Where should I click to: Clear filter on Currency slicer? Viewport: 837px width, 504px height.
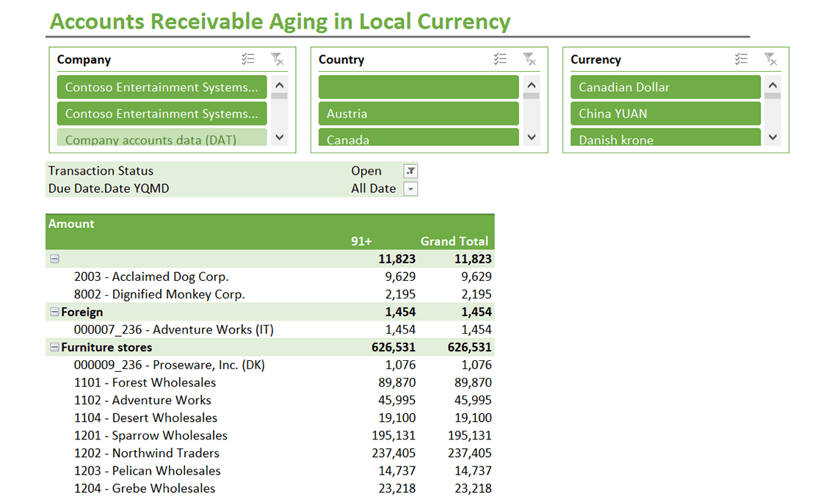pyautogui.click(x=770, y=59)
